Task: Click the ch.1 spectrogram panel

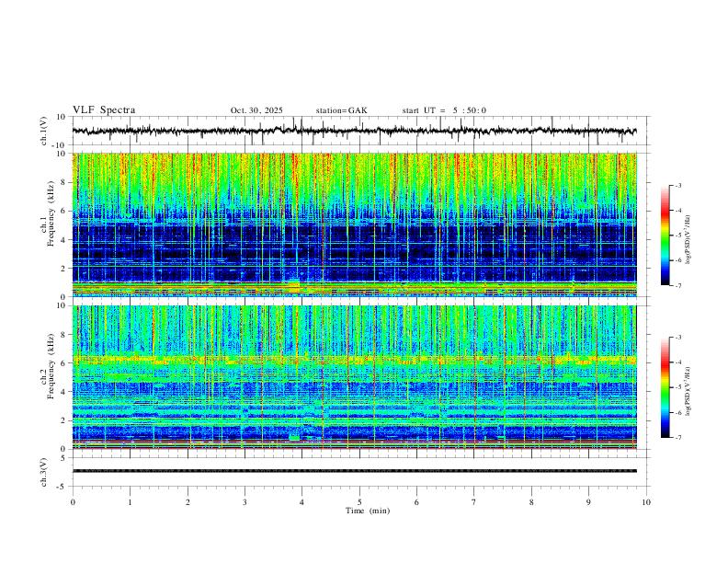Action: (354, 224)
